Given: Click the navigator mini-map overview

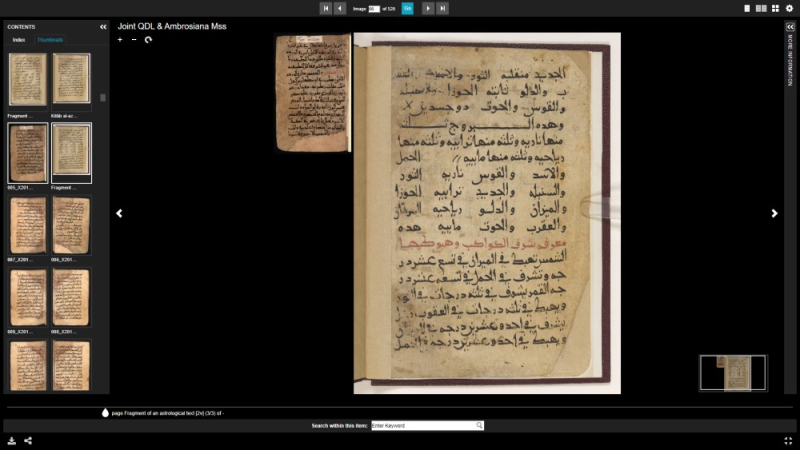Looking at the screenshot, I should (733, 373).
